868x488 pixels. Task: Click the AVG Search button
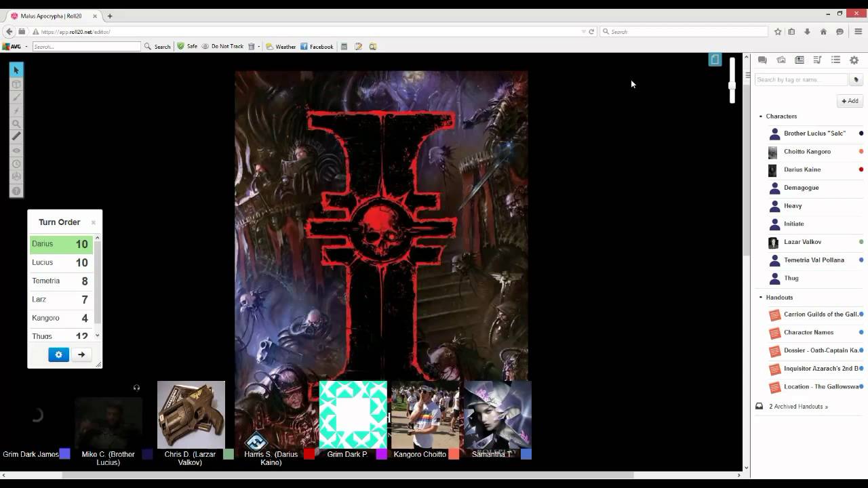[x=157, y=47]
